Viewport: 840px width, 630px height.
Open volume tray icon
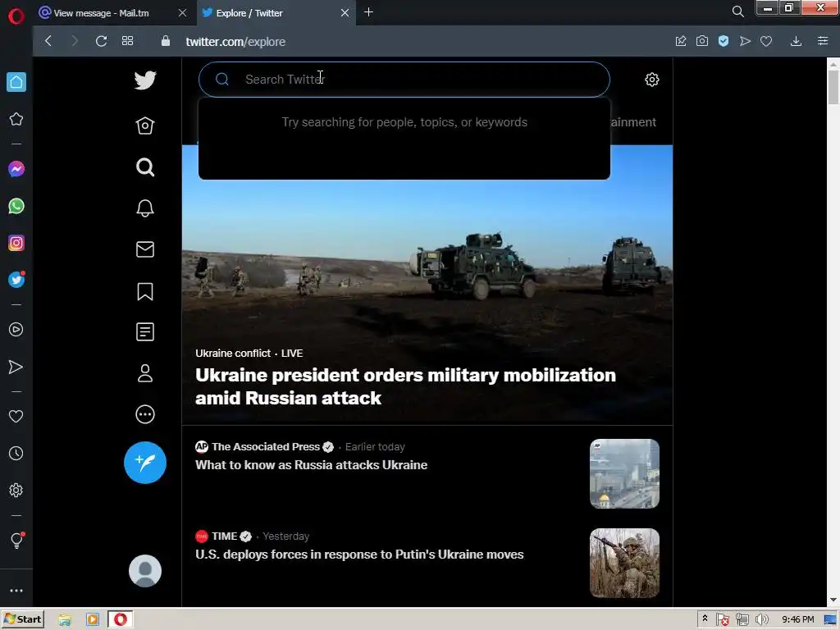click(760, 620)
